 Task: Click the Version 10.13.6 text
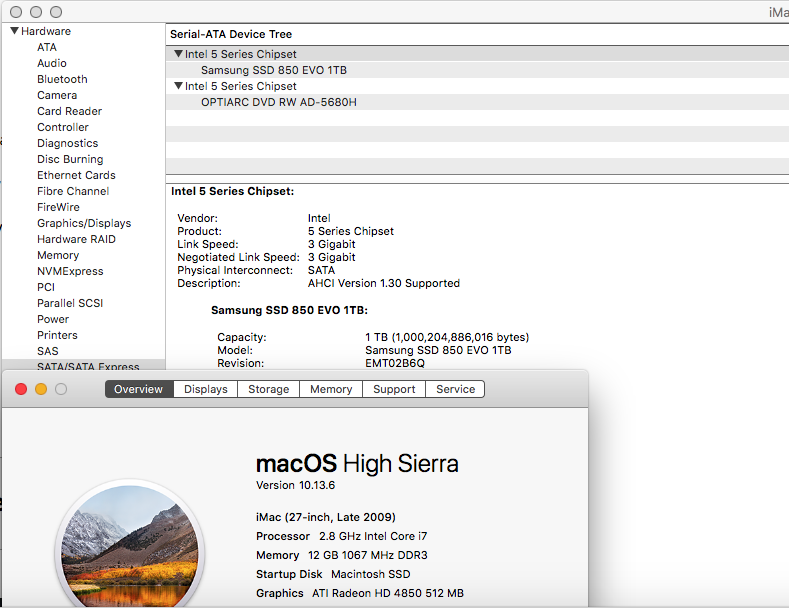(295, 485)
